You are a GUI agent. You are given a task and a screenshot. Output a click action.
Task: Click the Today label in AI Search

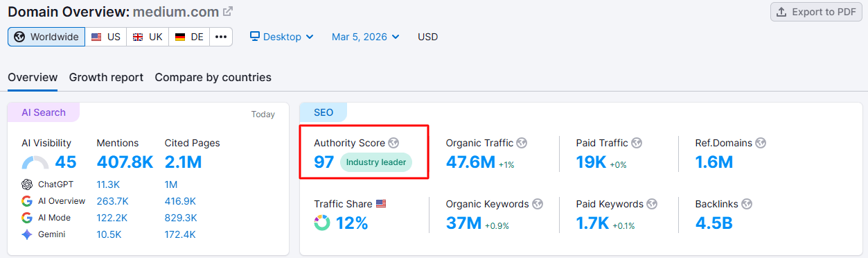coord(263,114)
